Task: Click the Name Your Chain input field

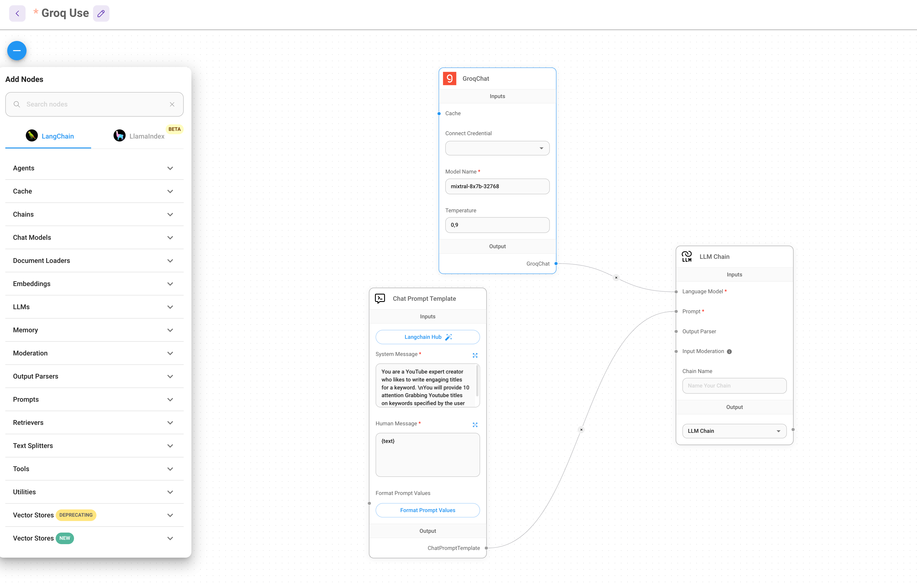Action: click(x=734, y=386)
